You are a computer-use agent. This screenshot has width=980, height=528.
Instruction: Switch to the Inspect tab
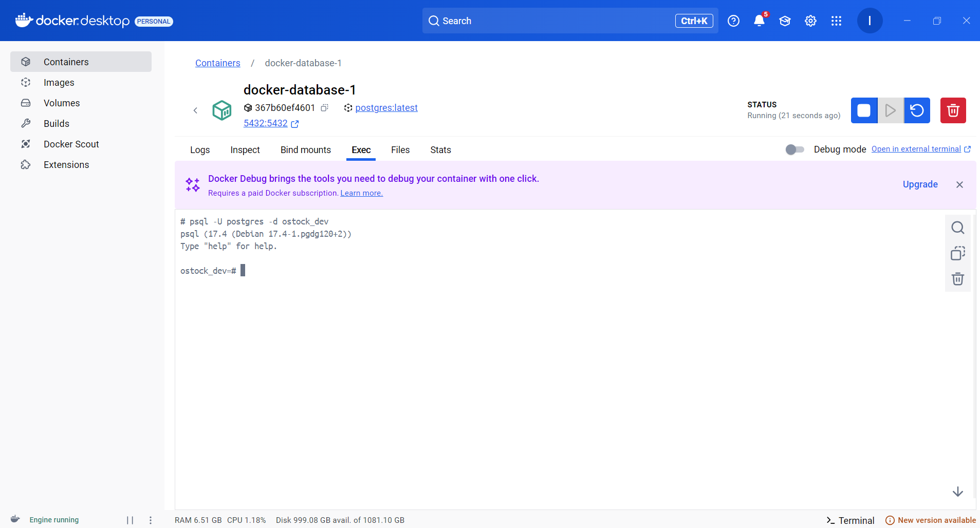[245, 150]
